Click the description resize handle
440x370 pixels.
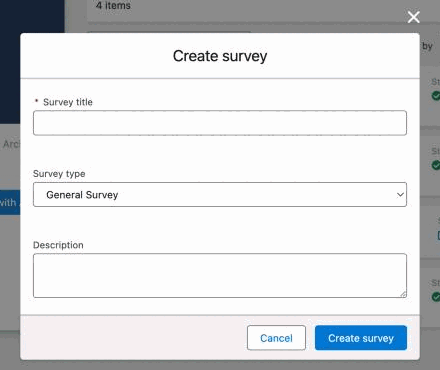point(403,294)
